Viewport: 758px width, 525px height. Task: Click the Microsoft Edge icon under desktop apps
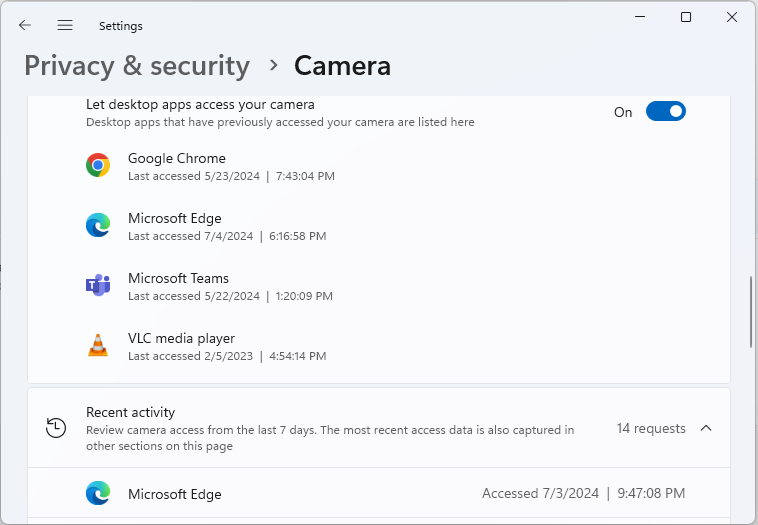pyautogui.click(x=98, y=225)
